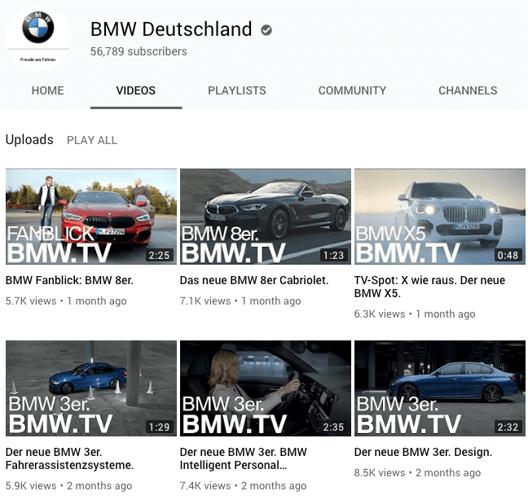Open the FANBLICK red BMW 8er thumbnail
This screenshot has width=528, height=504.
coord(91,216)
